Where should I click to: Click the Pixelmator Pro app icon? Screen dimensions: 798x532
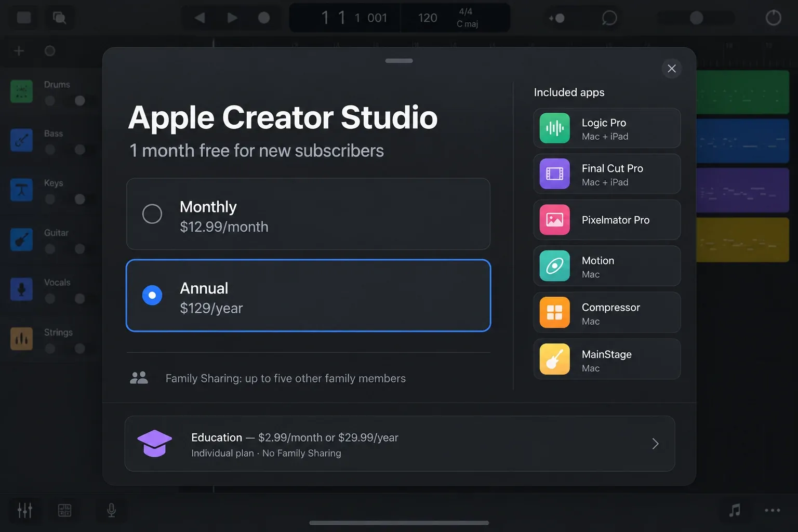click(555, 220)
